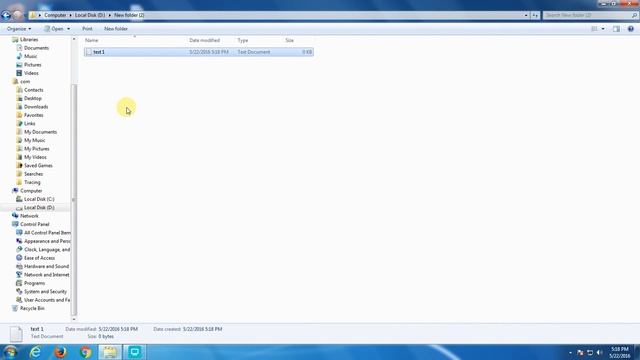Click the volume icon in system tray

[599, 352]
